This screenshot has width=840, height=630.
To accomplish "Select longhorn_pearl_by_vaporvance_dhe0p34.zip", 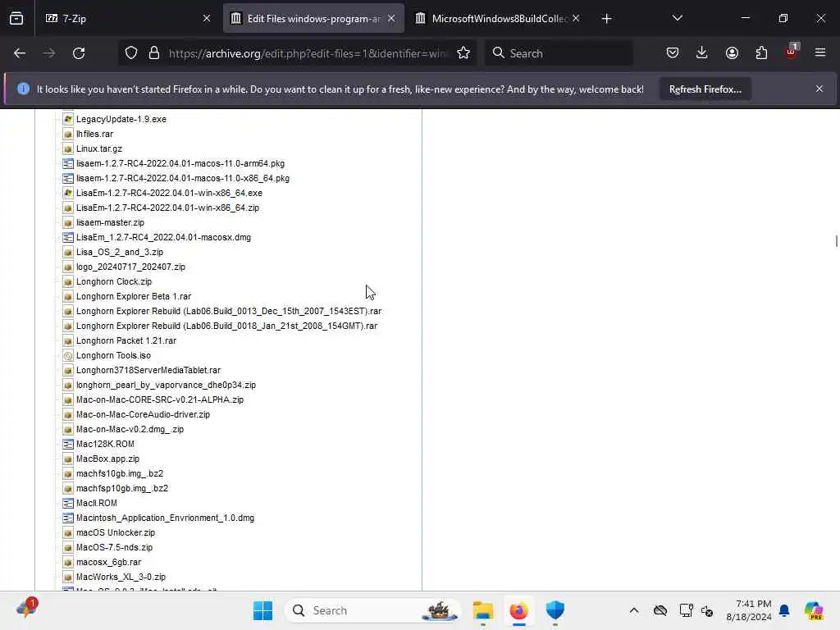I will (166, 386).
